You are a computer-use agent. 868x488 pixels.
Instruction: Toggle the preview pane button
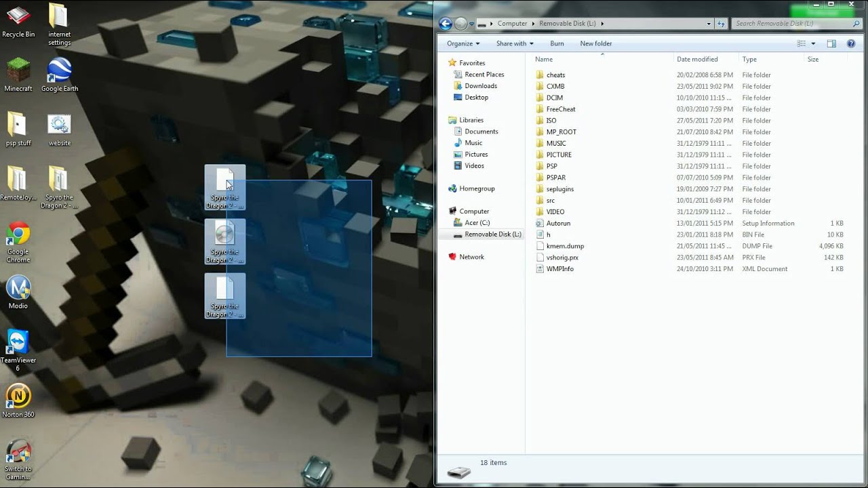[x=831, y=43]
